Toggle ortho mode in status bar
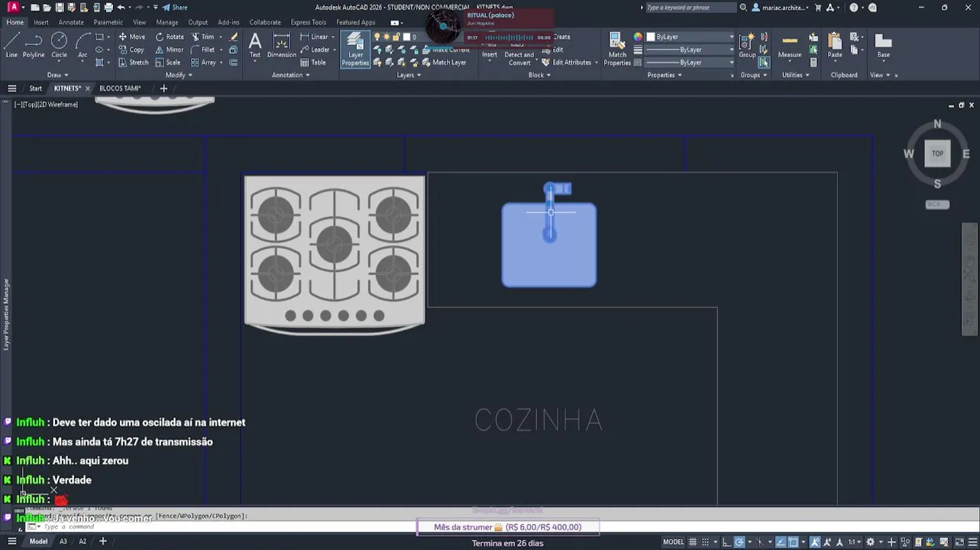980x550 pixels. click(726, 542)
